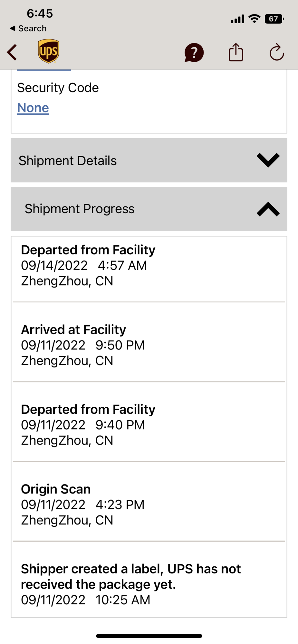Tap the Wi-Fi status icon
This screenshot has height=644, width=298.
tap(255, 19)
